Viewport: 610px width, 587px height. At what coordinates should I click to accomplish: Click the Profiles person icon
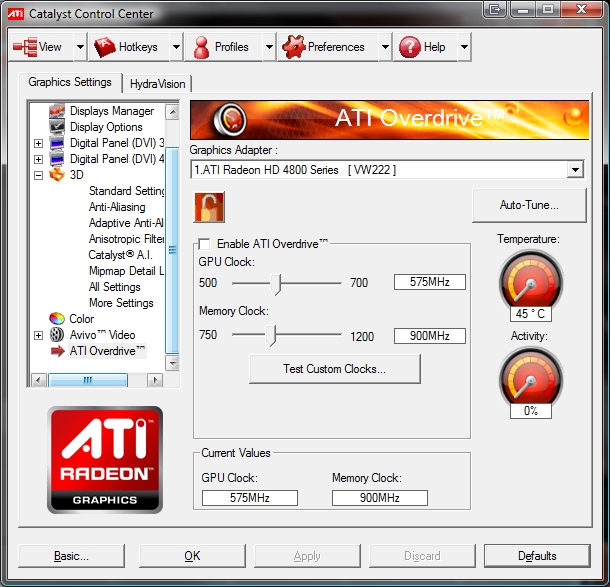201,47
